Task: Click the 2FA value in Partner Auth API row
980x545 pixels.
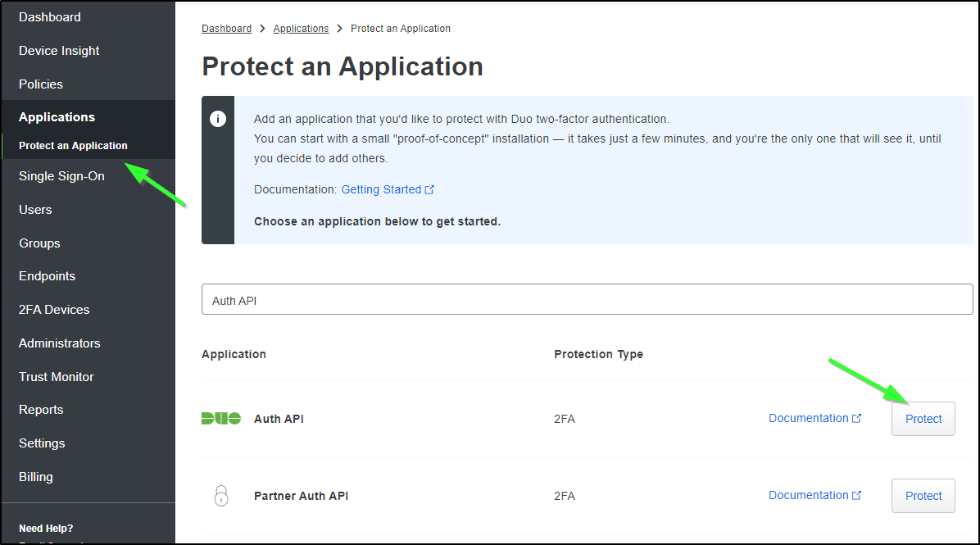Action: point(565,496)
